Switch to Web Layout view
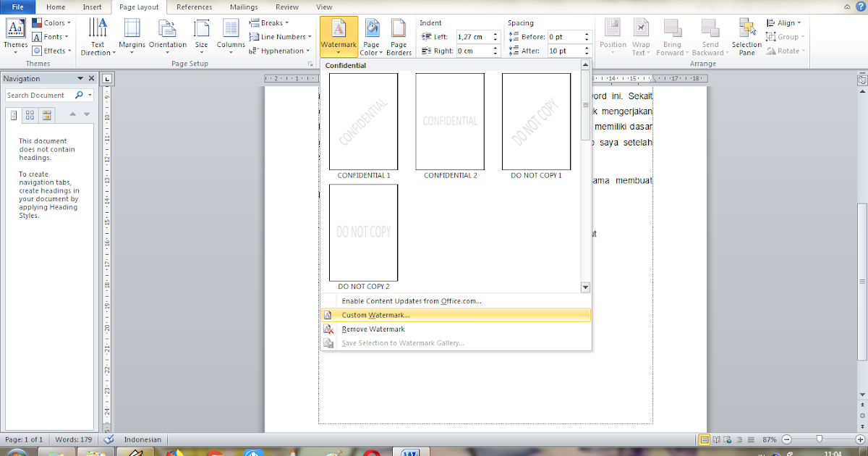The image size is (868, 456). [726, 439]
